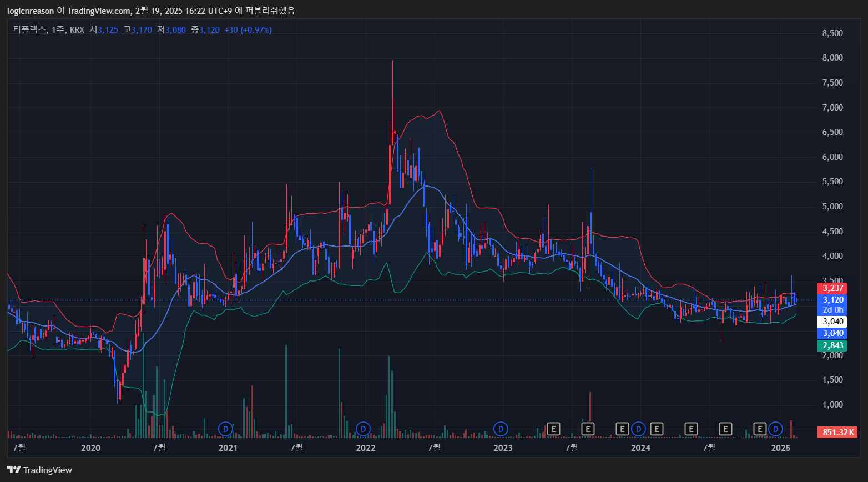Click the red 851.32K volume label
868x482 pixels.
[838, 432]
